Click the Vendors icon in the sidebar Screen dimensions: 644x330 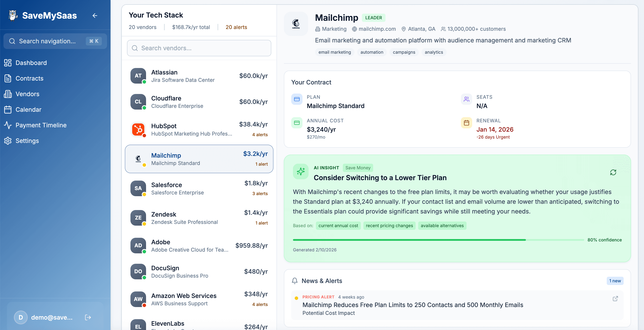pos(8,94)
